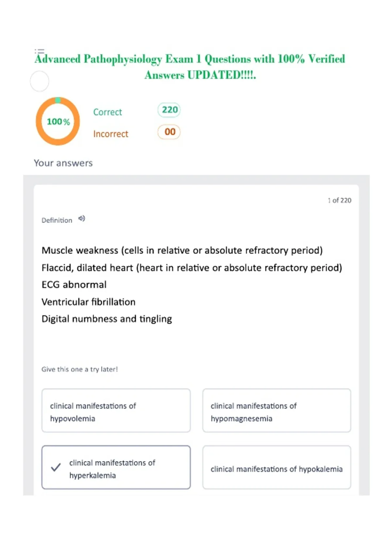Click the Incorrect count badge 00

click(x=169, y=132)
